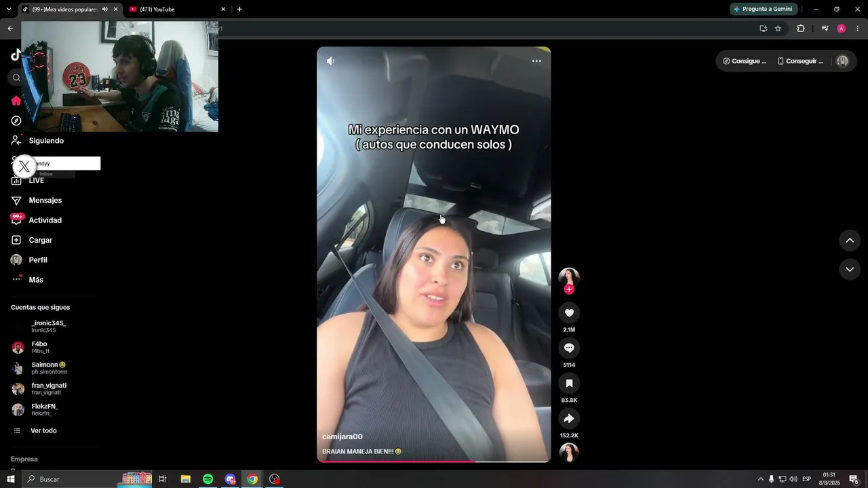Open Task View on the taskbar
Image resolution: width=868 pixels, height=488 pixels.
[x=163, y=479]
